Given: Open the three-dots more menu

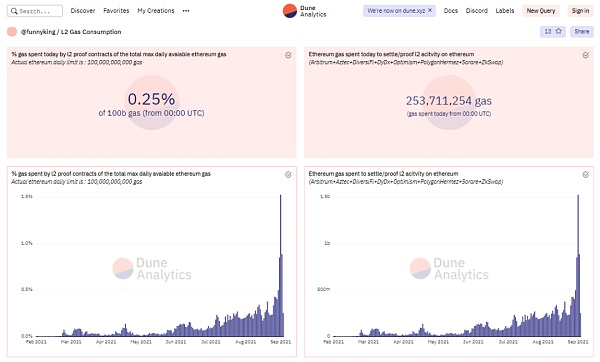Looking at the screenshot, I should pyautogui.click(x=186, y=11).
